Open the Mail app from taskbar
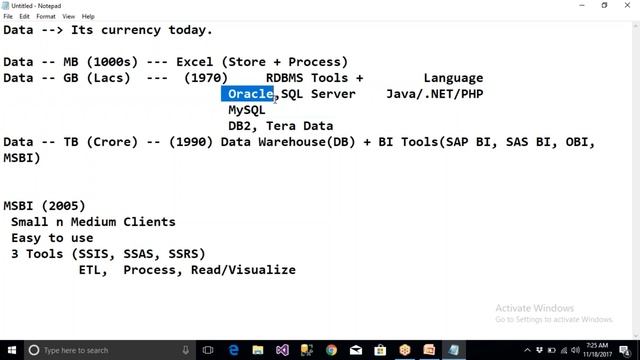Screen dimensions: 640x360 click(356, 350)
